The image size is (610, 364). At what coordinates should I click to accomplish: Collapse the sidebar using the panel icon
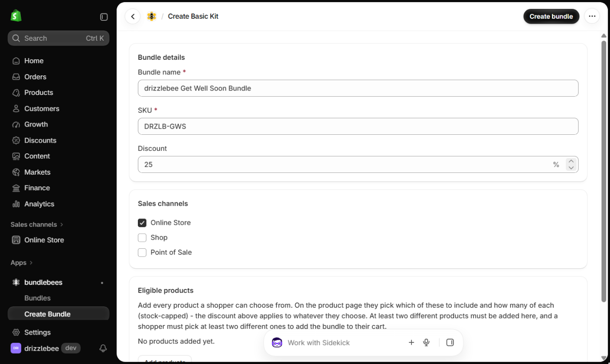(x=104, y=17)
